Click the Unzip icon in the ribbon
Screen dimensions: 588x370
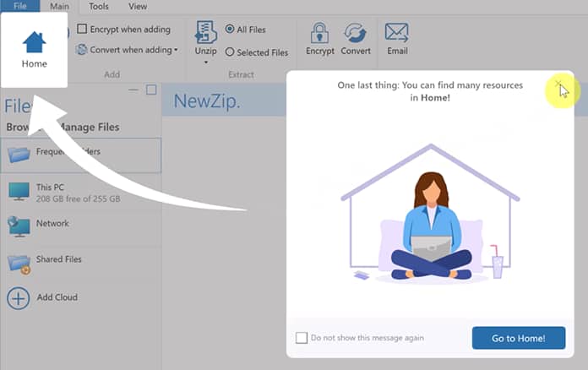(205, 33)
